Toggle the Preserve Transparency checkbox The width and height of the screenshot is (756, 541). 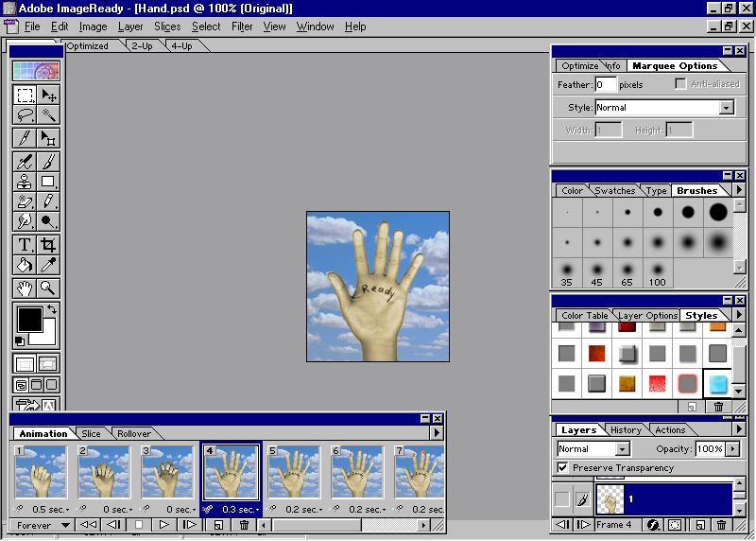(x=563, y=467)
